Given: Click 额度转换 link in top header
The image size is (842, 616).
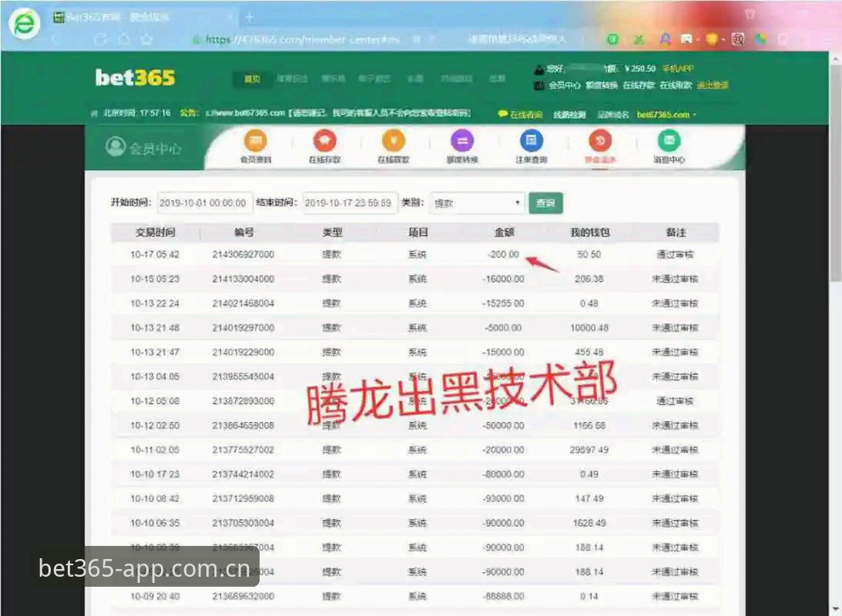Looking at the screenshot, I should pyautogui.click(x=602, y=85).
